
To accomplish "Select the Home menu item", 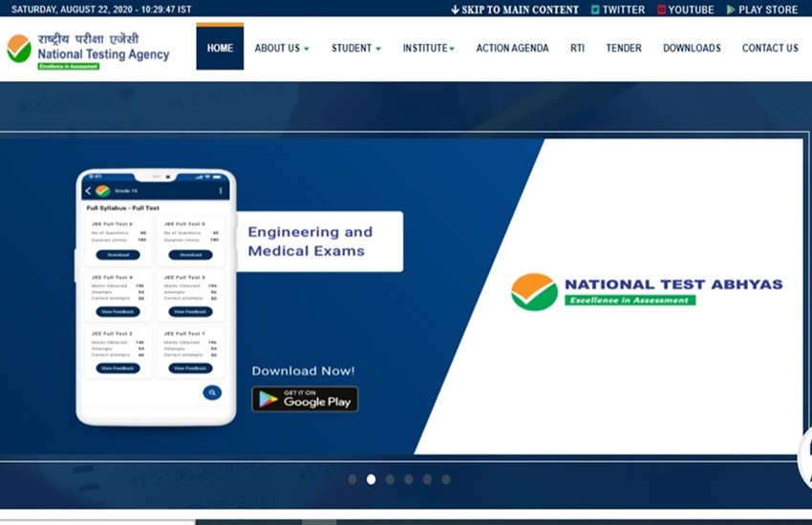I will (220, 48).
